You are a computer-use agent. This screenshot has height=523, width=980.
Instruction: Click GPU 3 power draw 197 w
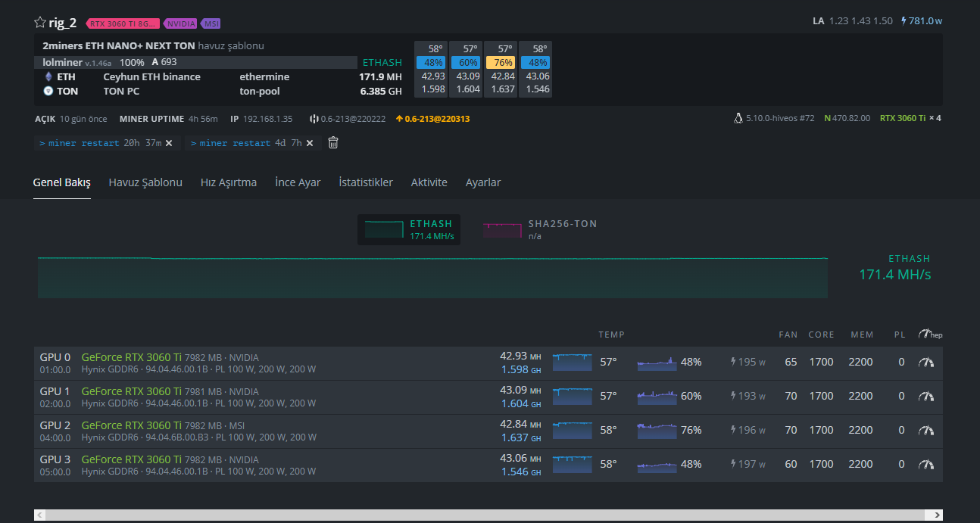(747, 465)
